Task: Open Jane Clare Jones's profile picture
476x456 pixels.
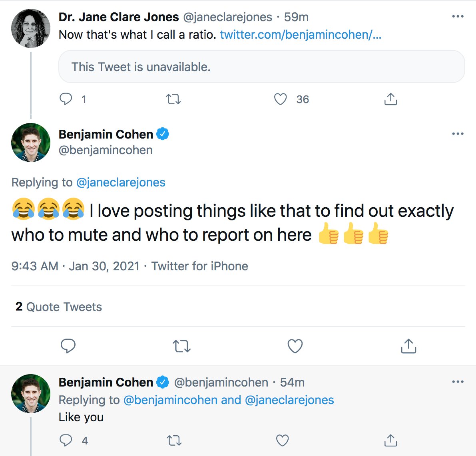Action: pos(31,28)
